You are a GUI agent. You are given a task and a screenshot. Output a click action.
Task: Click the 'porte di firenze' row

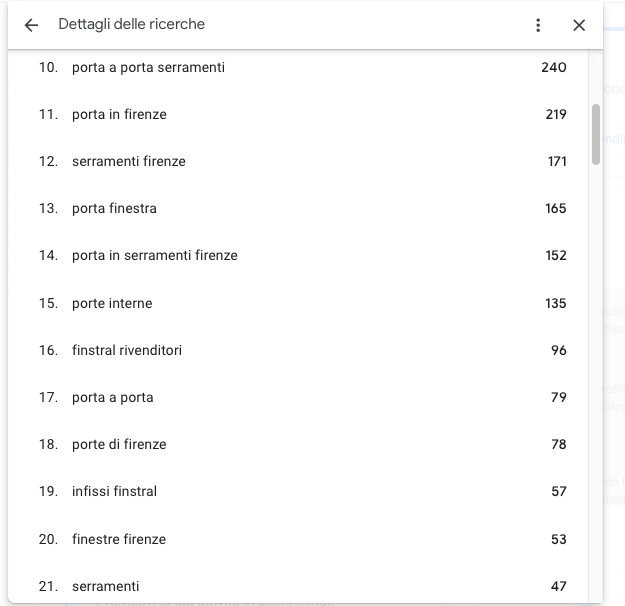[302, 445]
